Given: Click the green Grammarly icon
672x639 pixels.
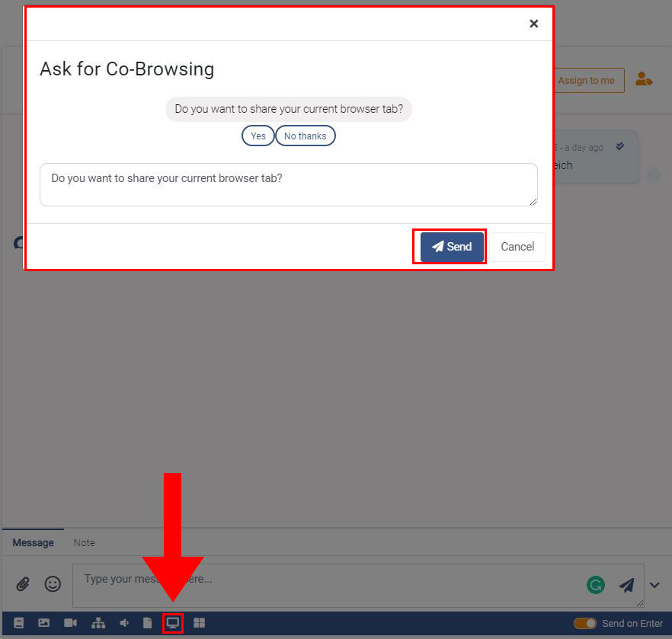Looking at the screenshot, I should (596, 585).
